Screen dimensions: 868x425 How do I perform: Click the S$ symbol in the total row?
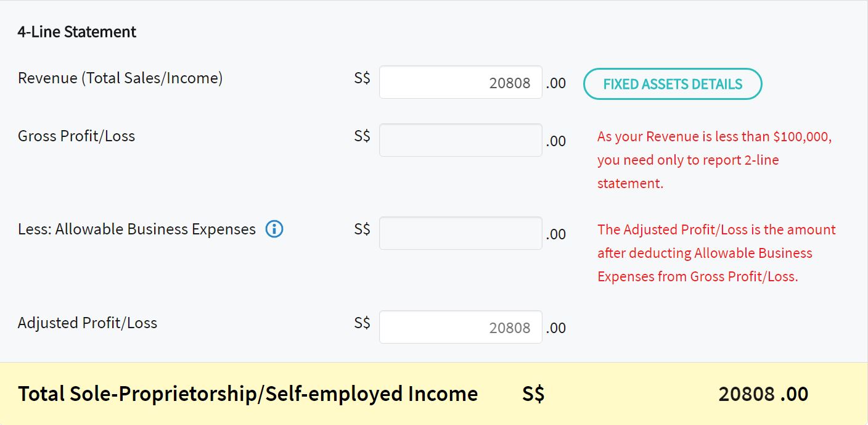pos(533,394)
